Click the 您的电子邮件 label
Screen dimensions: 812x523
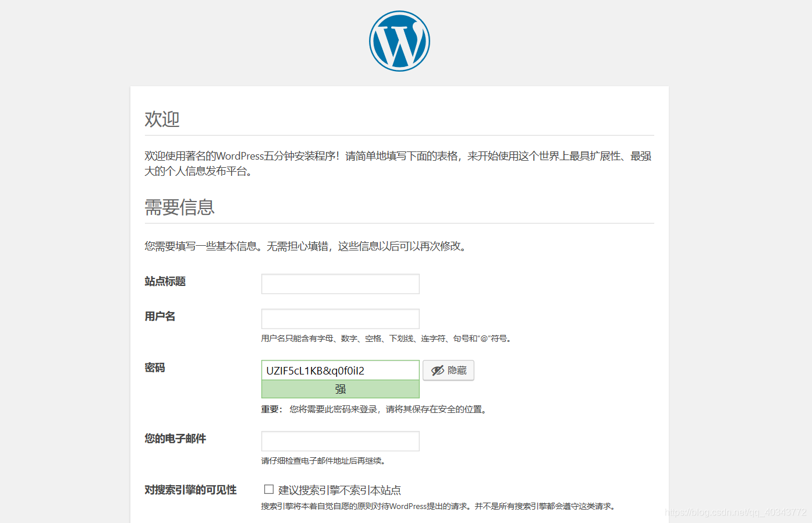pos(175,439)
